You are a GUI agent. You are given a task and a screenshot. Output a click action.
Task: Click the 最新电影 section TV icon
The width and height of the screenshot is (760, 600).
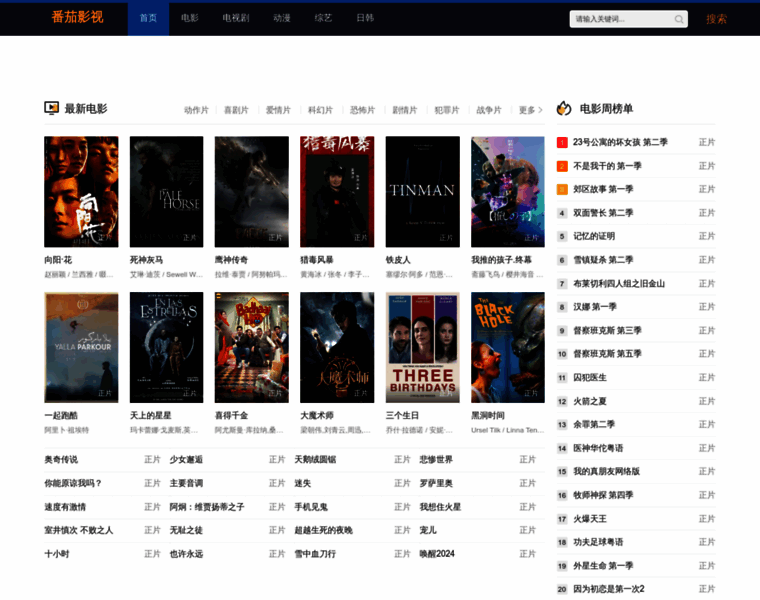51,108
